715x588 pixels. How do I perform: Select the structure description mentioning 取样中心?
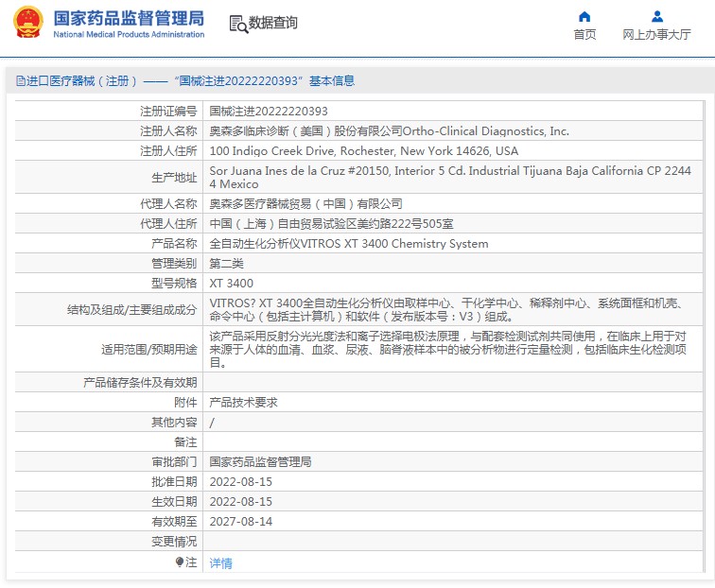click(446, 309)
